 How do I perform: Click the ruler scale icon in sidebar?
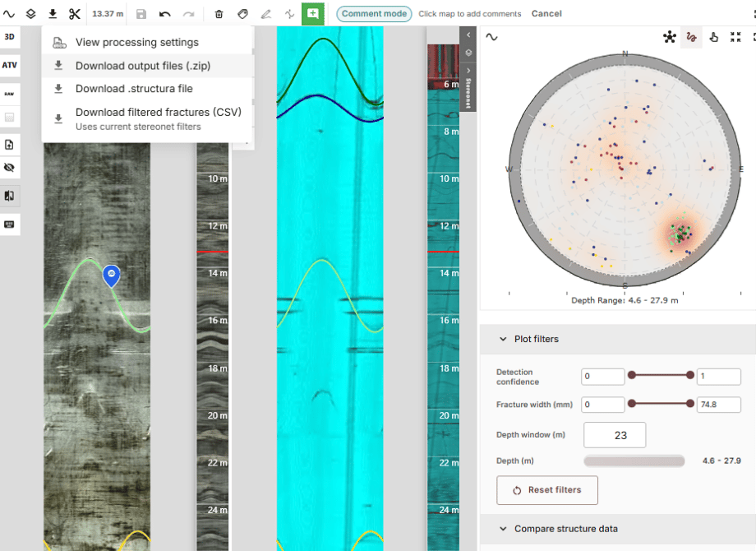[9, 225]
